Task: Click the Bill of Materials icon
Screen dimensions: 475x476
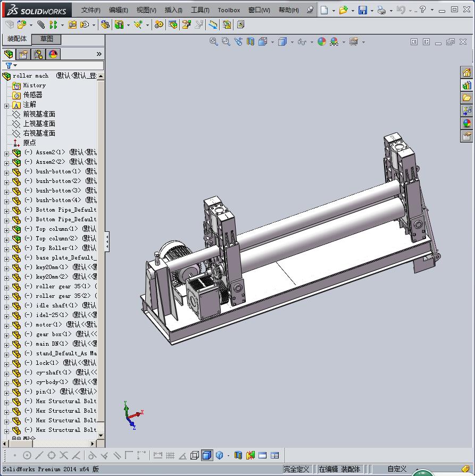Action: pyautogui.click(x=173, y=24)
